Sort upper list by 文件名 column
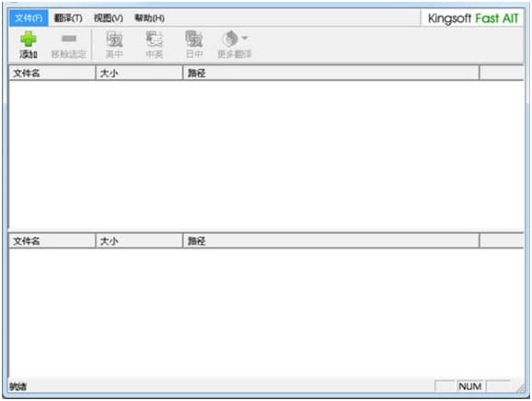Screen dimensions: 532x401 [x=52, y=74]
